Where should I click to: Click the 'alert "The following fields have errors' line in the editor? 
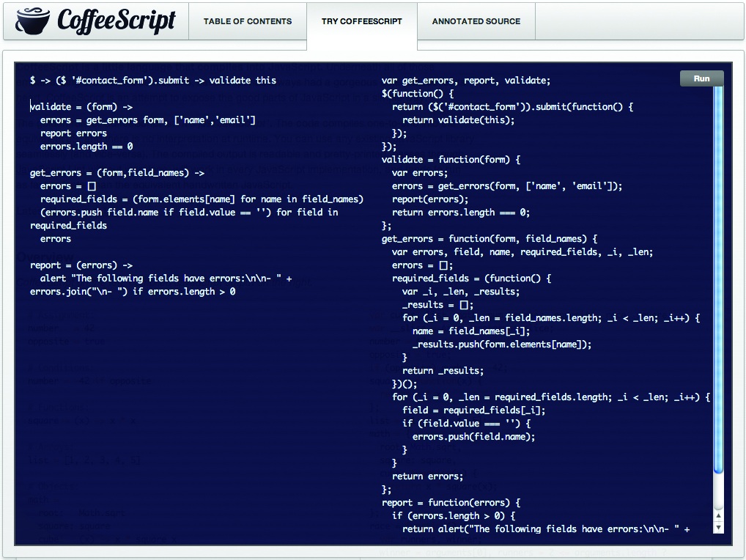tap(166, 279)
